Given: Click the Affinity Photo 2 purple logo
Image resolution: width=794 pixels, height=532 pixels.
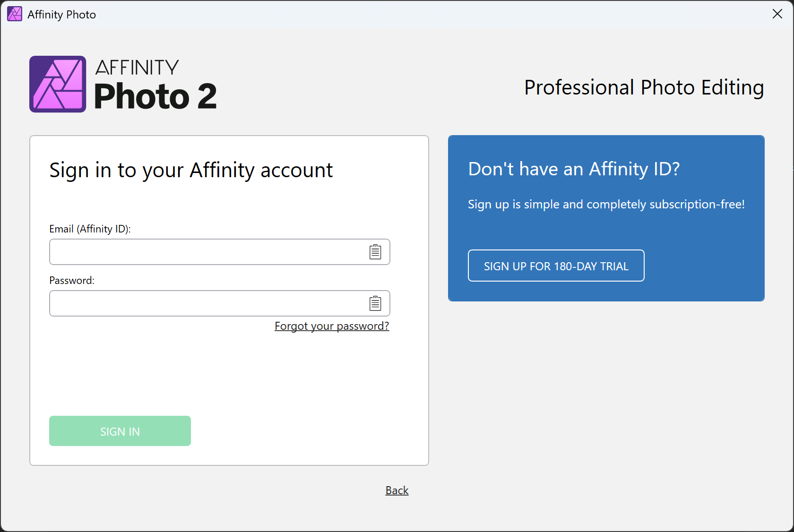Looking at the screenshot, I should click(x=58, y=84).
